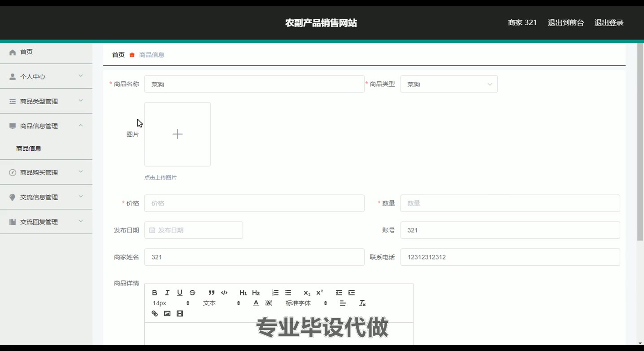Viewport: 644px width, 351px height.
Task: Expand 交流回复管理 sidebar menu
Action: point(46,221)
